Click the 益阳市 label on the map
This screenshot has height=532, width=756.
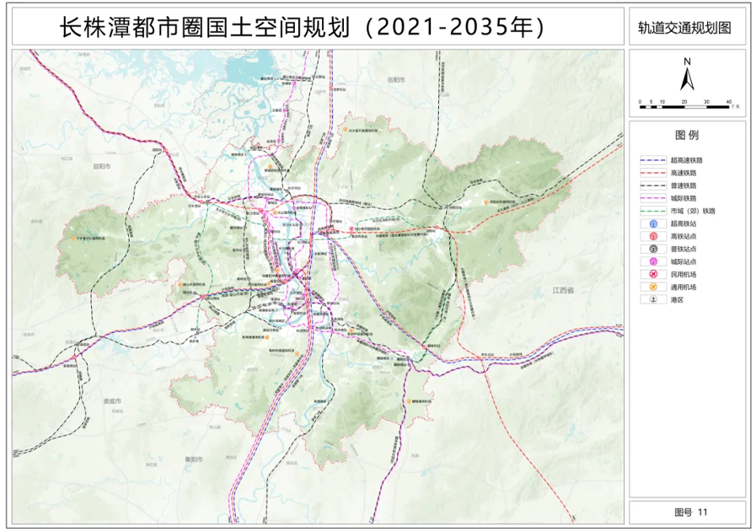point(102,166)
